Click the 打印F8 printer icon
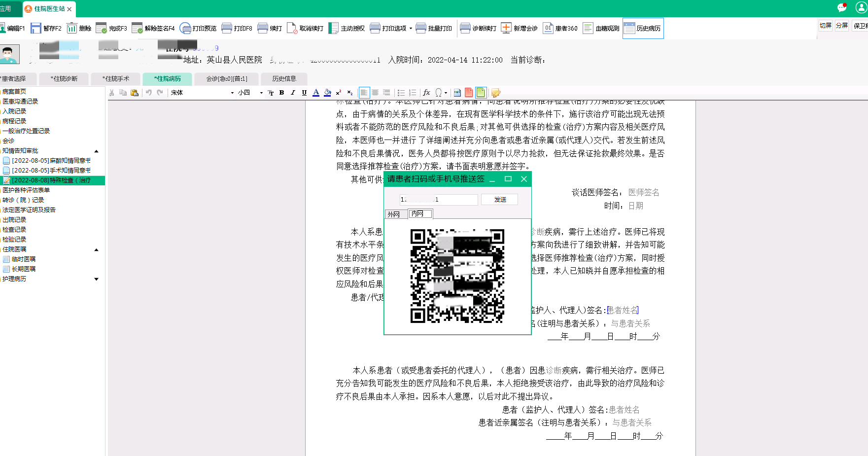868x456 pixels. click(x=227, y=28)
